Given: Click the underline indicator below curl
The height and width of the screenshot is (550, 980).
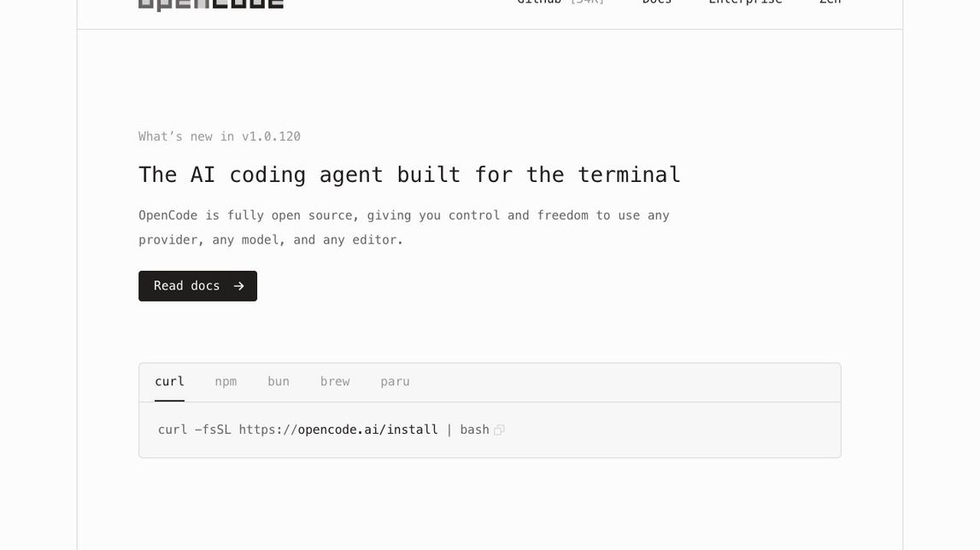Looking at the screenshot, I should click(x=169, y=398).
